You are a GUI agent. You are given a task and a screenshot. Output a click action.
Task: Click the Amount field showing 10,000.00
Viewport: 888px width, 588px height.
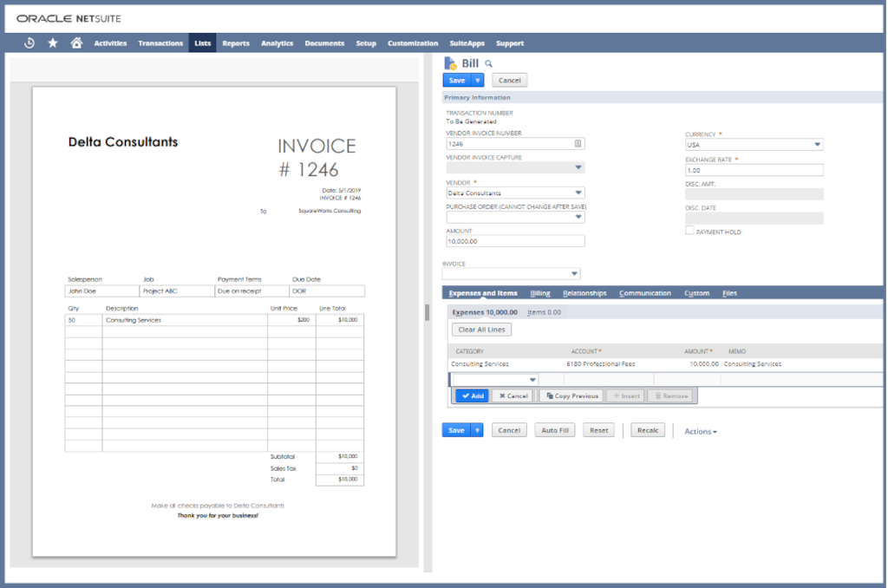pos(515,241)
